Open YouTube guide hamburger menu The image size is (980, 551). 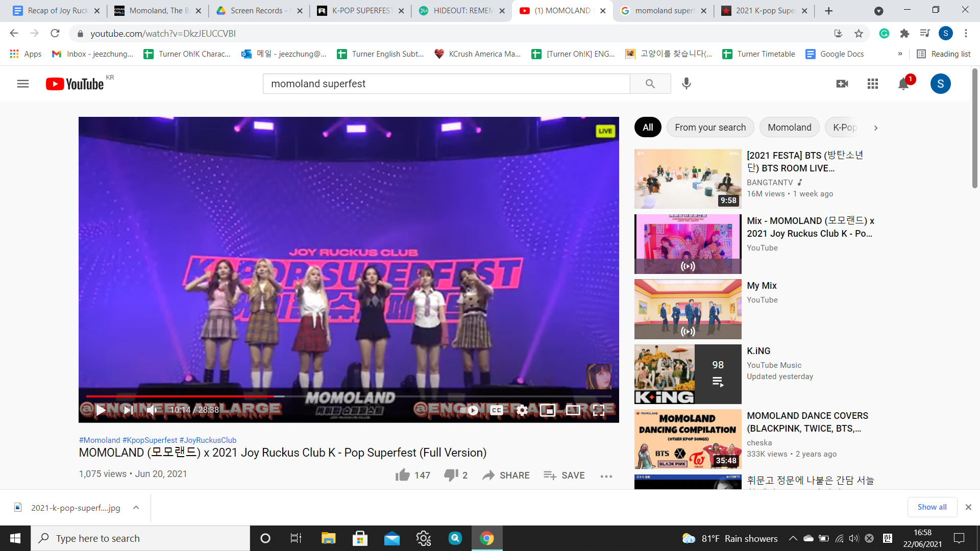(x=23, y=84)
